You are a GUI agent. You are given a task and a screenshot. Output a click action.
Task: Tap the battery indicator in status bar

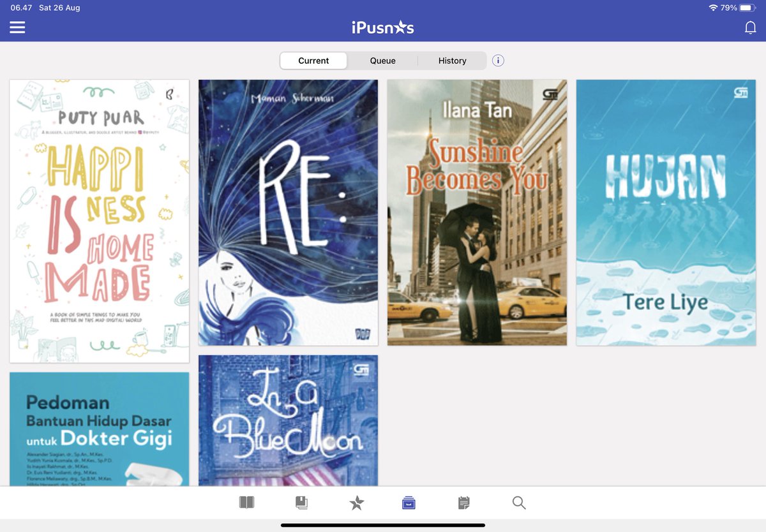[747, 8]
